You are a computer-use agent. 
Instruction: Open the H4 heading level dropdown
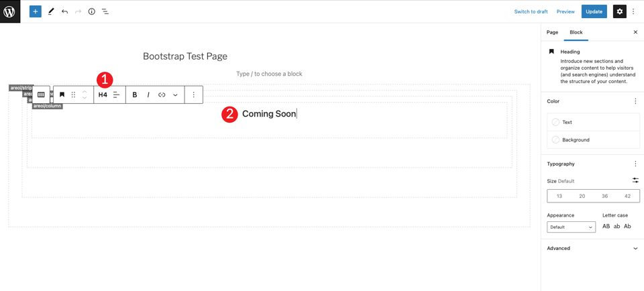pyautogui.click(x=103, y=95)
